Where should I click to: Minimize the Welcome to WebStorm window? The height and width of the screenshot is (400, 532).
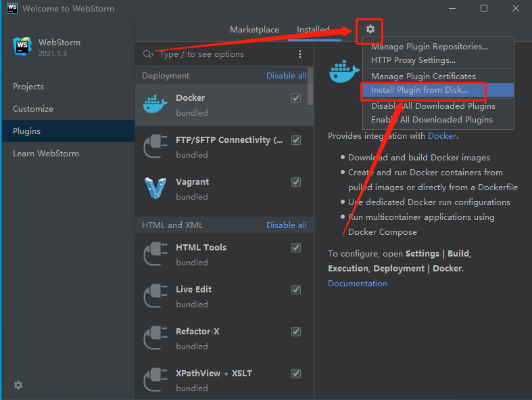pyautogui.click(x=452, y=8)
